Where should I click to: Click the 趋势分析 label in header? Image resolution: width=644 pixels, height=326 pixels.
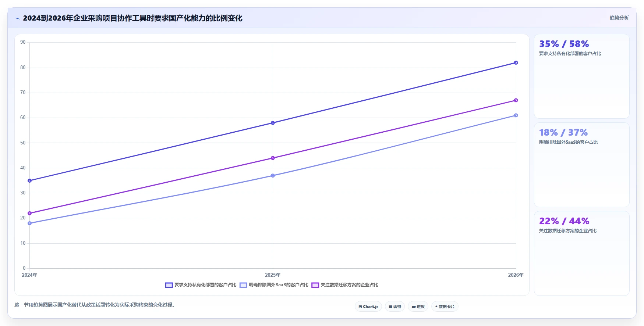[619, 18]
